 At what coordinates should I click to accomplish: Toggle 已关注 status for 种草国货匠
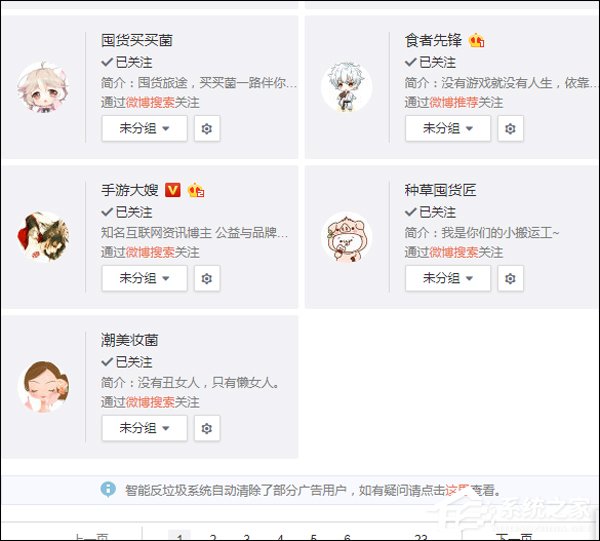pyautogui.click(x=430, y=212)
